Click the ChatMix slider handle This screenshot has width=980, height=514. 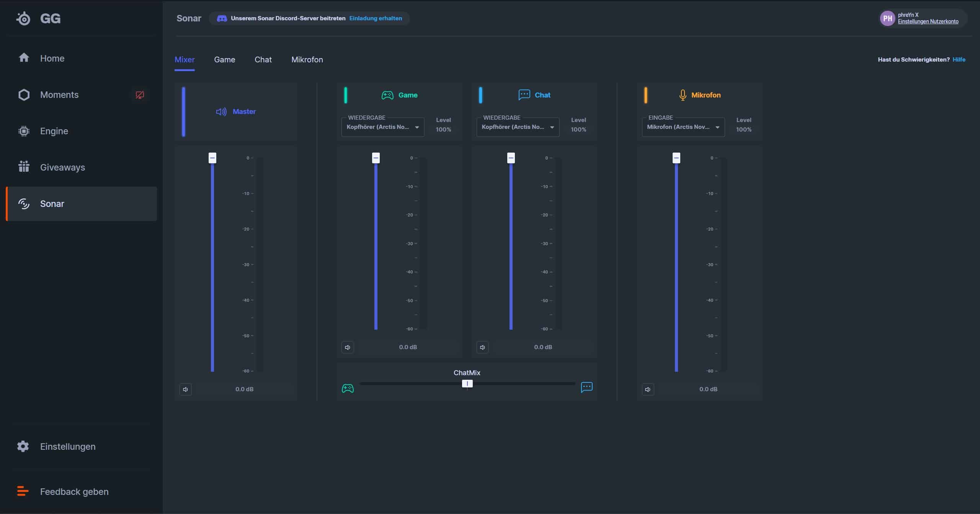[467, 384]
